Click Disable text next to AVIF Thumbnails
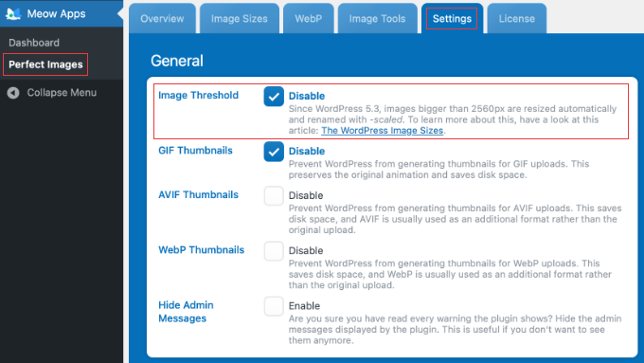The width and height of the screenshot is (644, 363). (306, 195)
